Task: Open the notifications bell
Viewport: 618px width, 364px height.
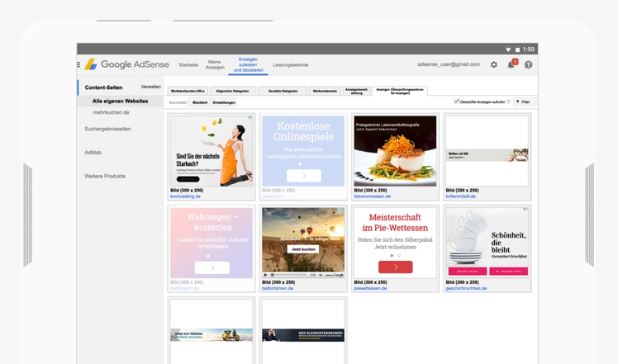Action: [x=511, y=64]
